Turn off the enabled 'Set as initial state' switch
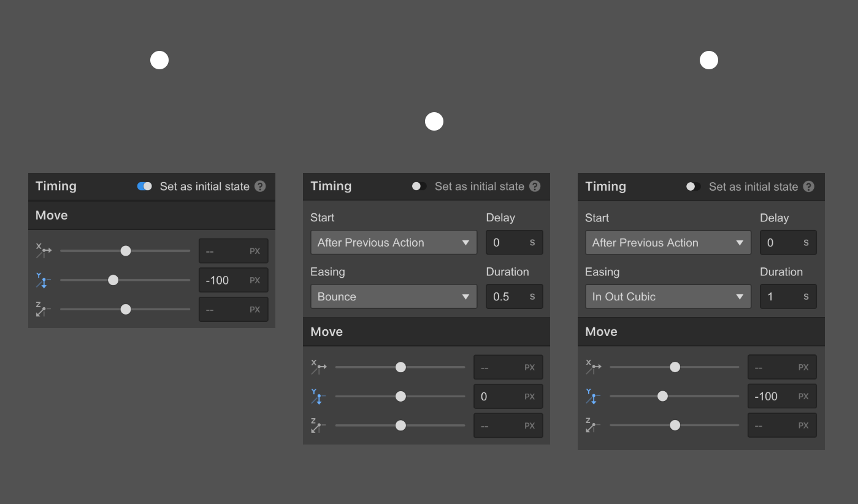This screenshot has height=504, width=858. [145, 186]
